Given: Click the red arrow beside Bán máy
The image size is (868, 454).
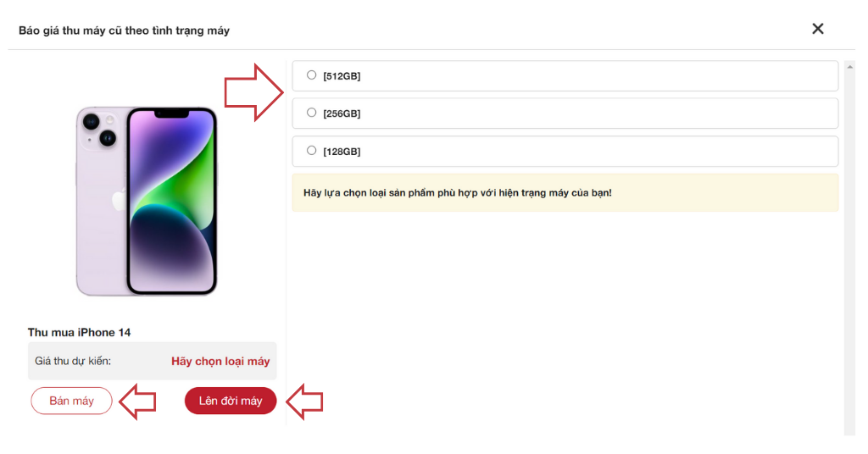Looking at the screenshot, I should tap(137, 401).
